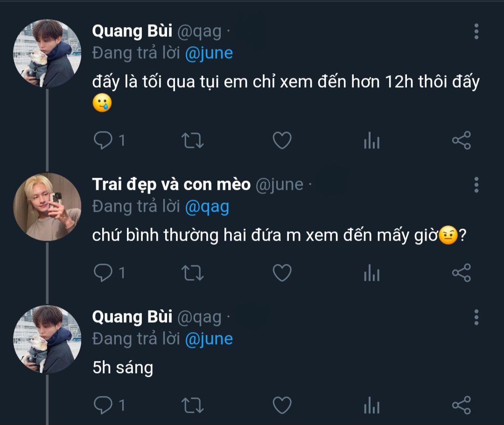View analytics of the first tweet
Screen dimensions: 504x425
(371, 140)
